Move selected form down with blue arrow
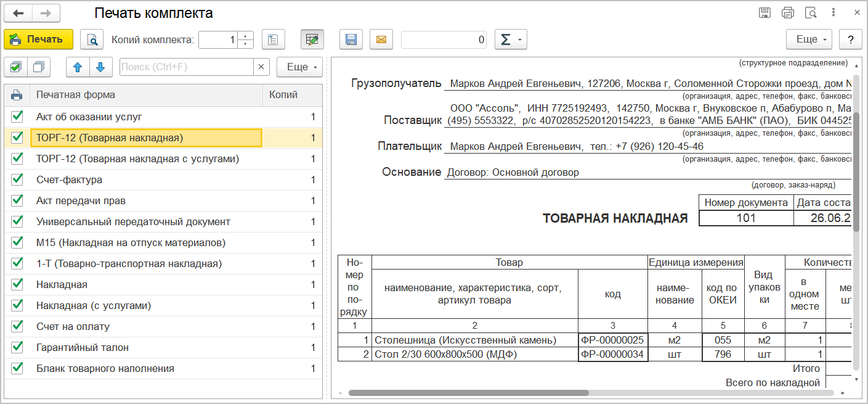 coord(101,67)
